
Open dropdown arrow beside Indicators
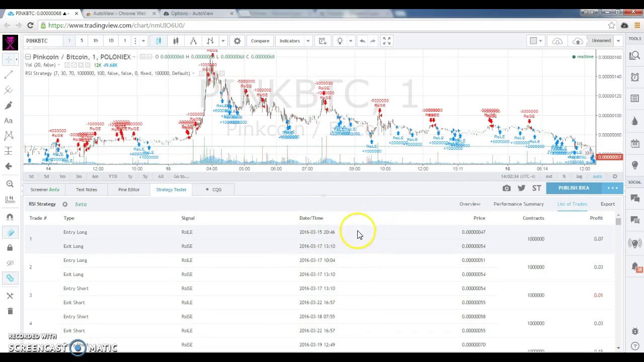click(308, 41)
